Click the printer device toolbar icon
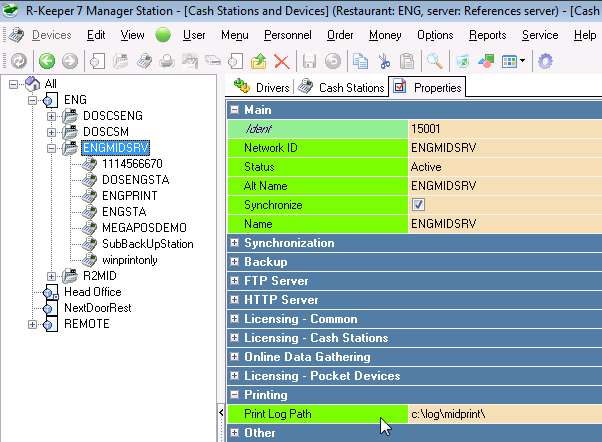602x442 pixels. [167, 61]
